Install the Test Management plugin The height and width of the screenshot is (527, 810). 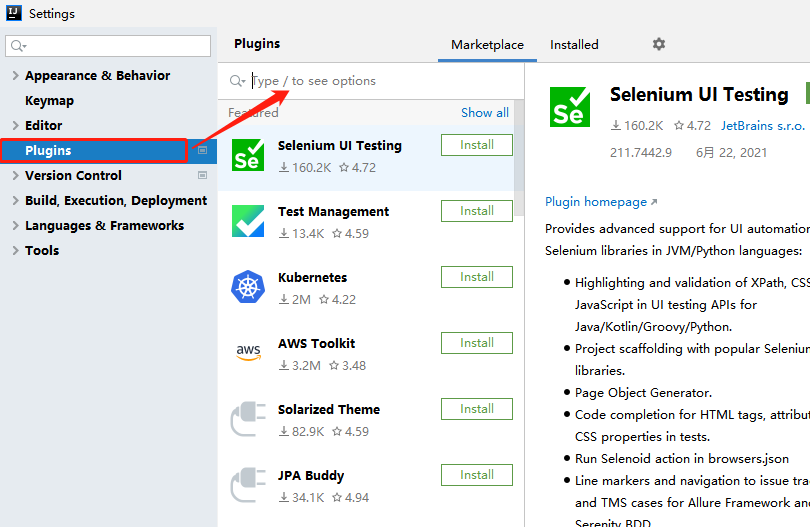point(477,211)
